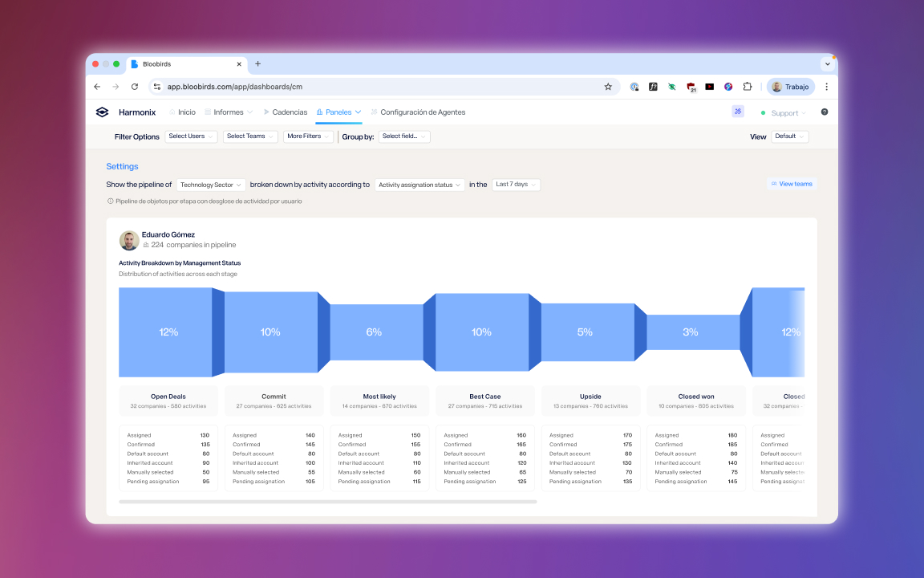Click the Best Case 10% funnel block

click(x=481, y=332)
